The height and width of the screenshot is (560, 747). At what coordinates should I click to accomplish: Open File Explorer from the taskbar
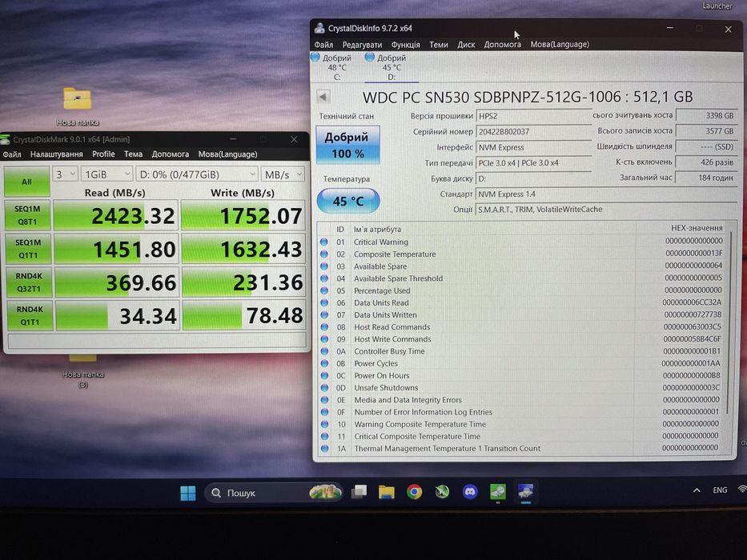pos(387,492)
